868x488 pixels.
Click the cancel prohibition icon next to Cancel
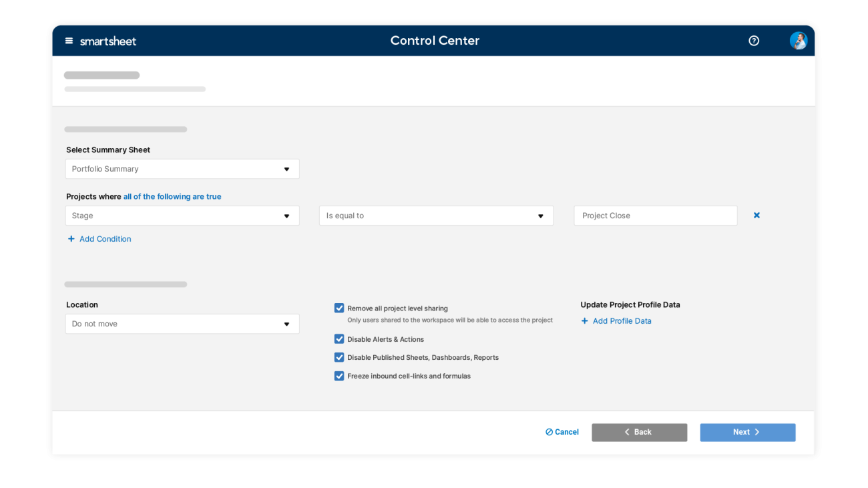pos(548,432)
